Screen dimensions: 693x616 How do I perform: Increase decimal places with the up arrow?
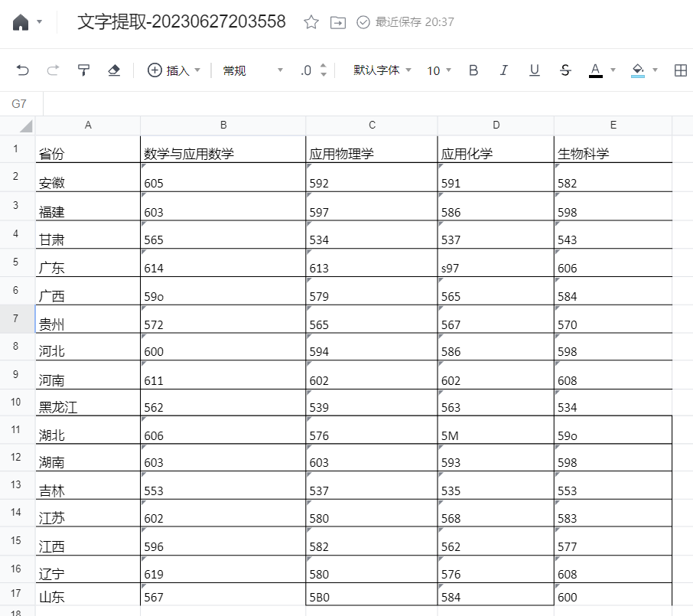pos(324,66)
